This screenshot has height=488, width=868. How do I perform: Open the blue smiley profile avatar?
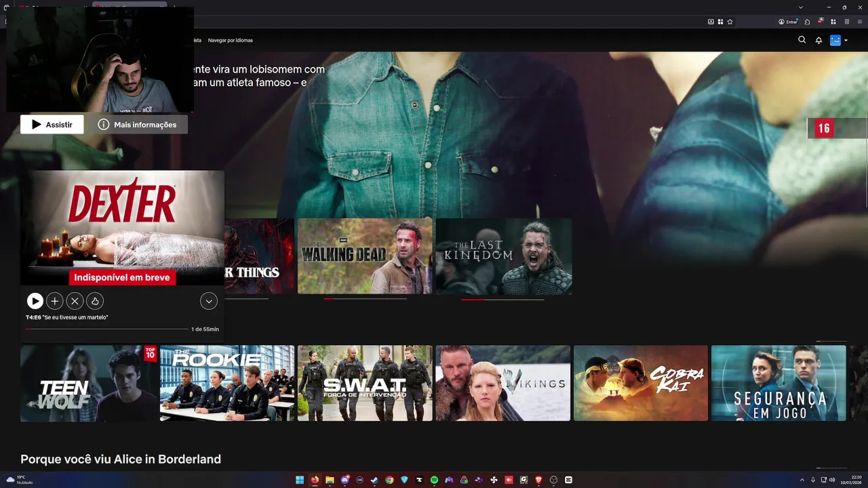tap(835, 40)
